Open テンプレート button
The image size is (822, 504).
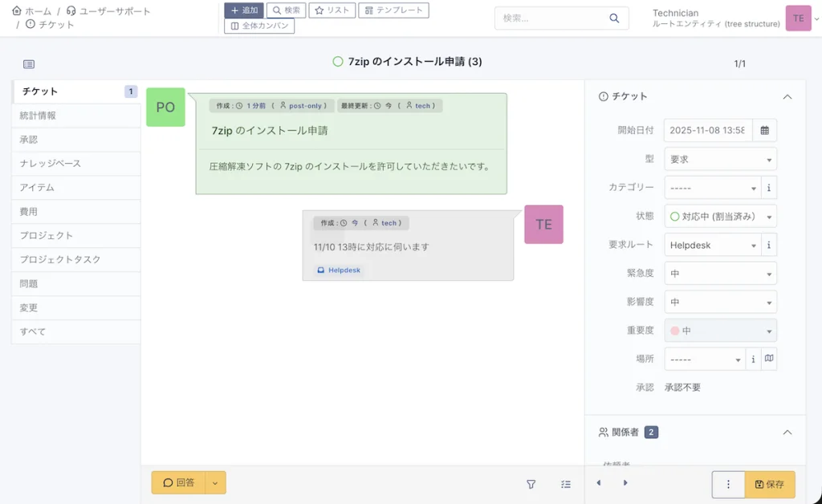[x=393, y=10]
